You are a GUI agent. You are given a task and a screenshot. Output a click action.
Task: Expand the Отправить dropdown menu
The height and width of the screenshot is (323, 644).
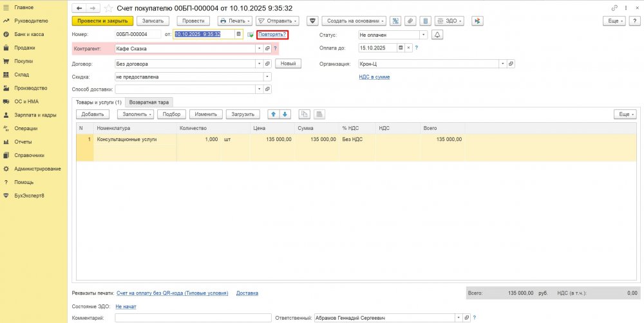pyautogui.click(x=277, y=21)
